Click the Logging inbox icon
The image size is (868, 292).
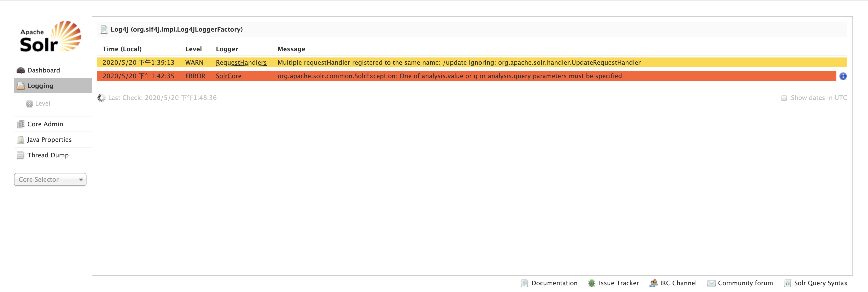tap(20, 86)
